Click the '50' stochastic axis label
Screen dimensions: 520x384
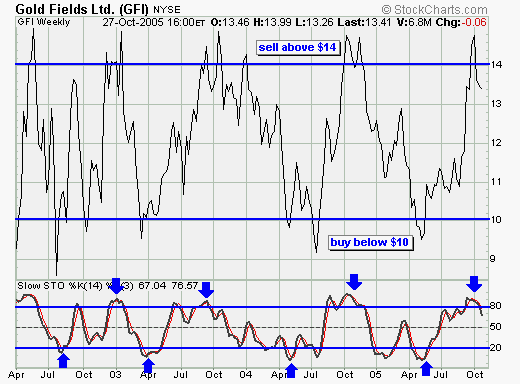click(x=495, y=327)
